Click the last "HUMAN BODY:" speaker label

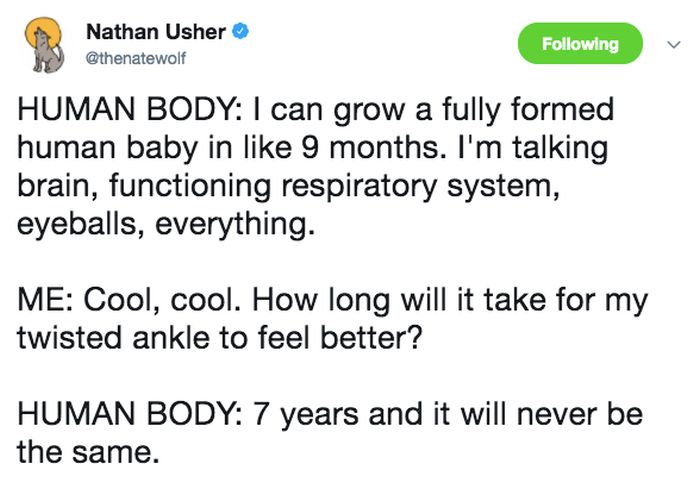(130, 414)
